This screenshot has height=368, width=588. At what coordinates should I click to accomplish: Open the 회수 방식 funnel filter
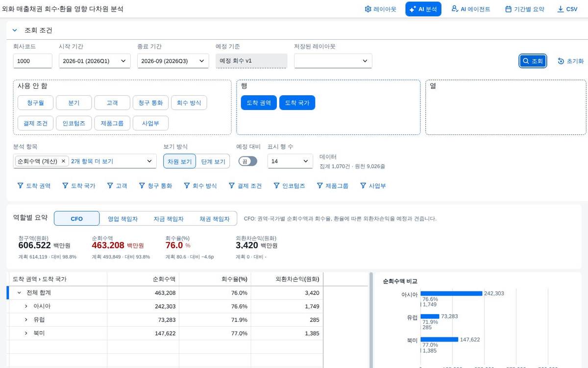tap(200, 186)
